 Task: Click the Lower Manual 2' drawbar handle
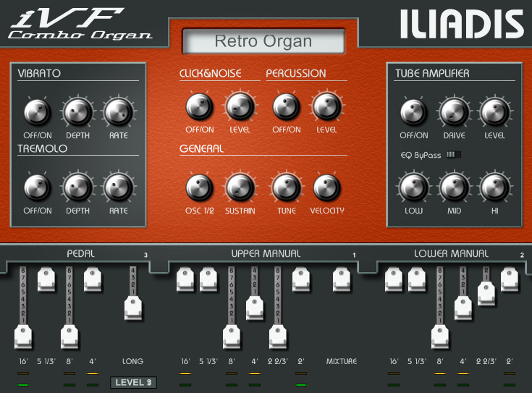point(510,279)
